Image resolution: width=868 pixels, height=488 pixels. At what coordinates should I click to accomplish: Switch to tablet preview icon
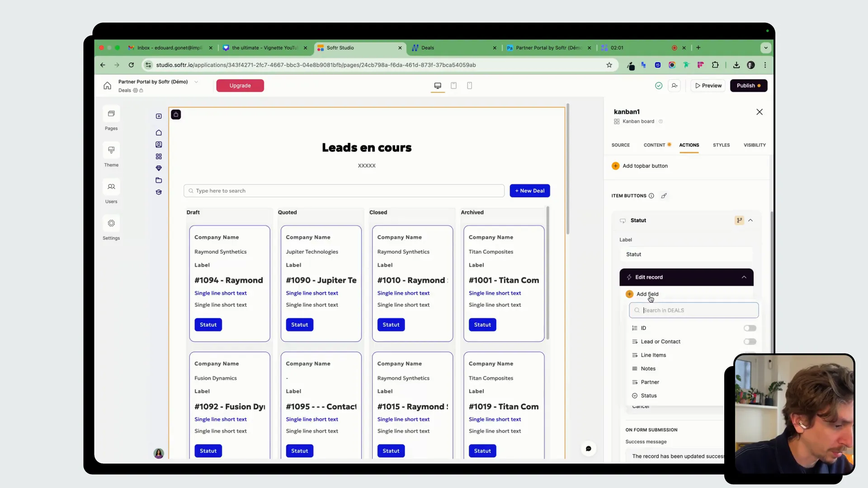click(x=453, y=86)
